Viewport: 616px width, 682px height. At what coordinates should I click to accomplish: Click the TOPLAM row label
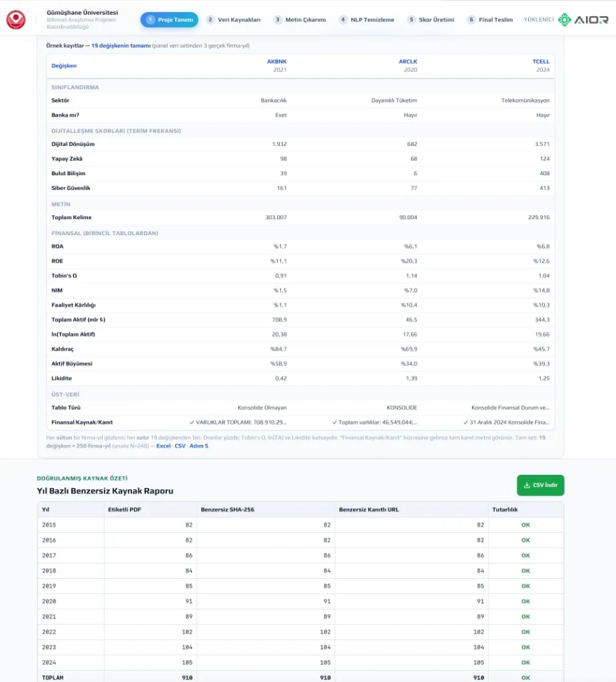pos(53,677)
